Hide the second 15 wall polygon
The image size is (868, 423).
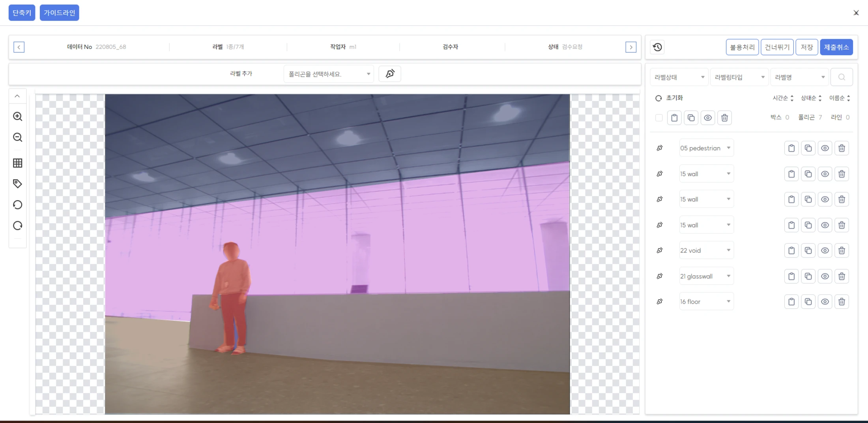click(825, 199)
